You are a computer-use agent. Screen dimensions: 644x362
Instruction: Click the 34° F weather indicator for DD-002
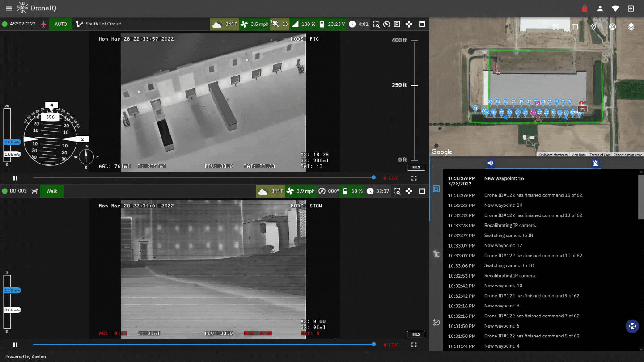[270, 191]
